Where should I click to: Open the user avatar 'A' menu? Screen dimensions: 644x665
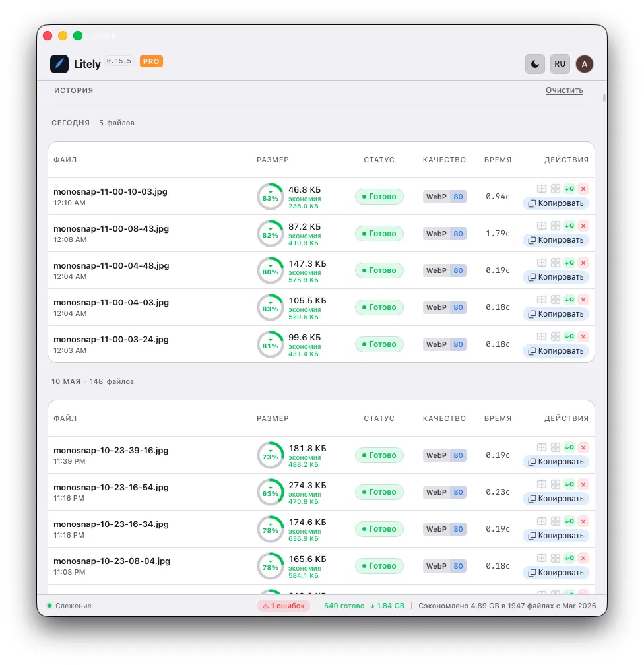tap(584, 64)
